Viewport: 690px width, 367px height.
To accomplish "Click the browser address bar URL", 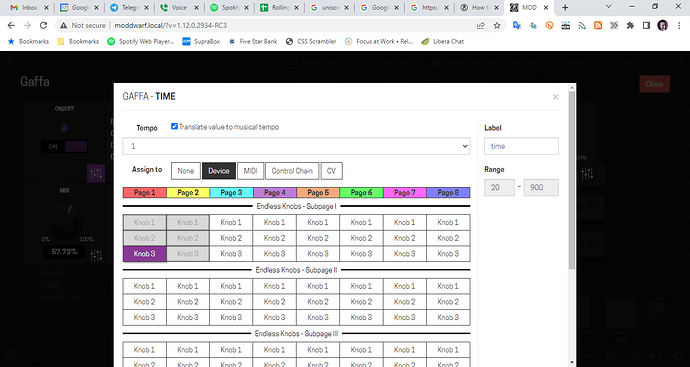I will [171, 26].
